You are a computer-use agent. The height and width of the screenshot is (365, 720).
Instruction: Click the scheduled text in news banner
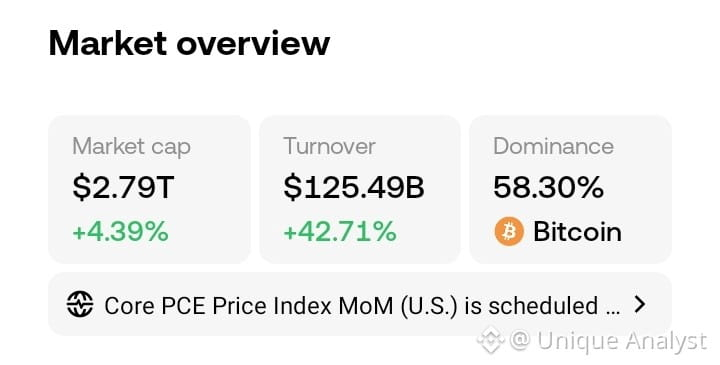pos(543,306)
